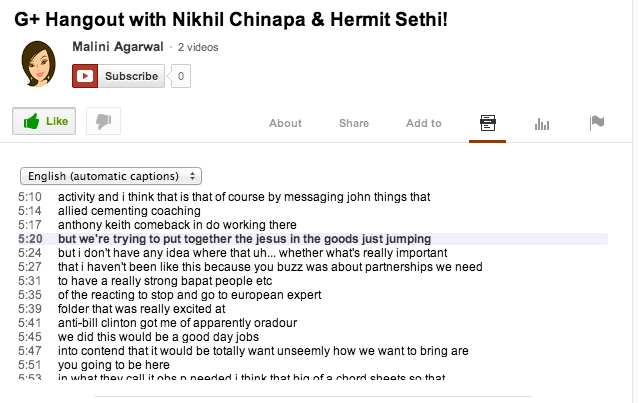
Task: Open the video statistics bar-chart icon
Action: pos(542,123)
